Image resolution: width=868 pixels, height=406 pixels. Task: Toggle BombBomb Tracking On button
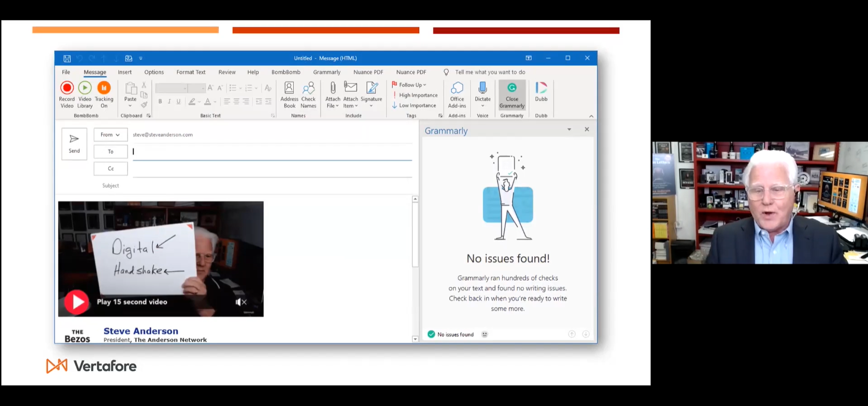tap(104, 89)
